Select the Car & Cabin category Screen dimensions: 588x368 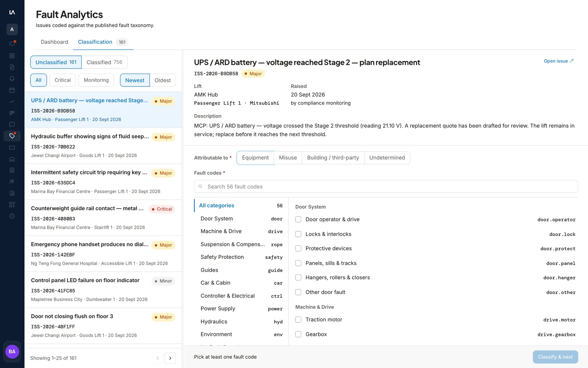click(x=240, y=283)
